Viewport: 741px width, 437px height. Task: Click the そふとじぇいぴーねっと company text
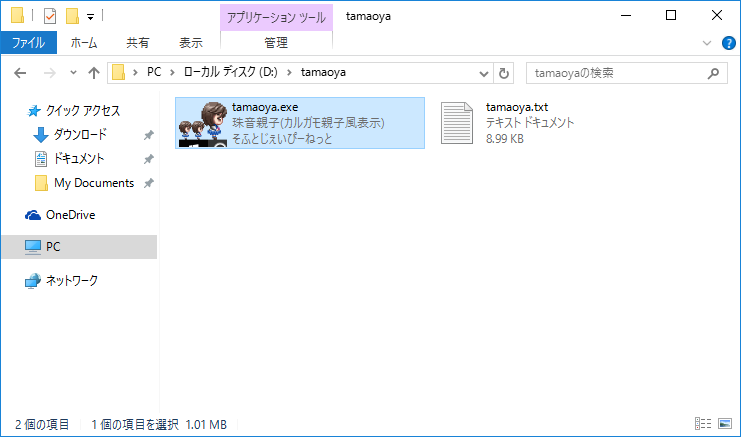(x=282, y=139)
